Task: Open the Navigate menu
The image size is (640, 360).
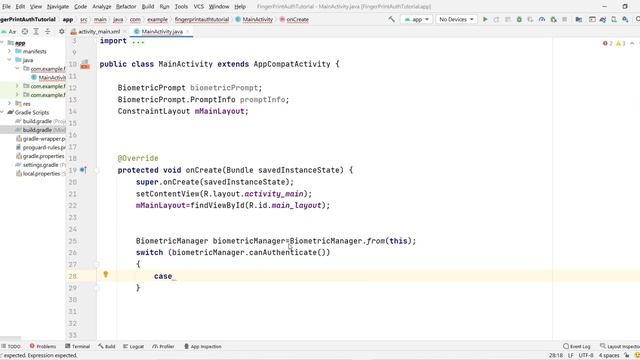Action: tap(58, 7)
